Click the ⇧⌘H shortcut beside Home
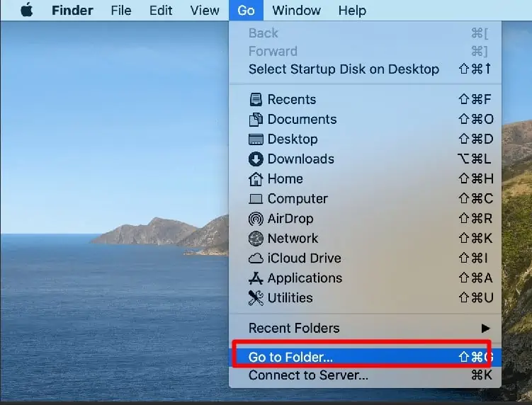 [x=476, y=179]
